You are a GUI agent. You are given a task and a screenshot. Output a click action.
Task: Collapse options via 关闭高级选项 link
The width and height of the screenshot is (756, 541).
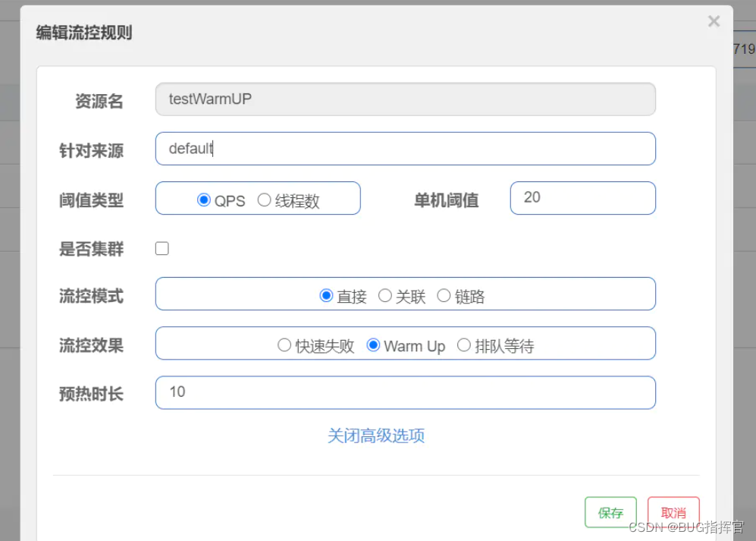[376, 436]
